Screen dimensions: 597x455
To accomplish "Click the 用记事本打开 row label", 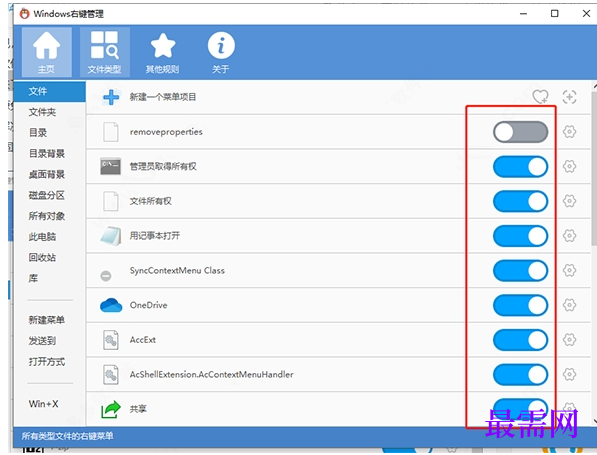I will tap(155, 236).
